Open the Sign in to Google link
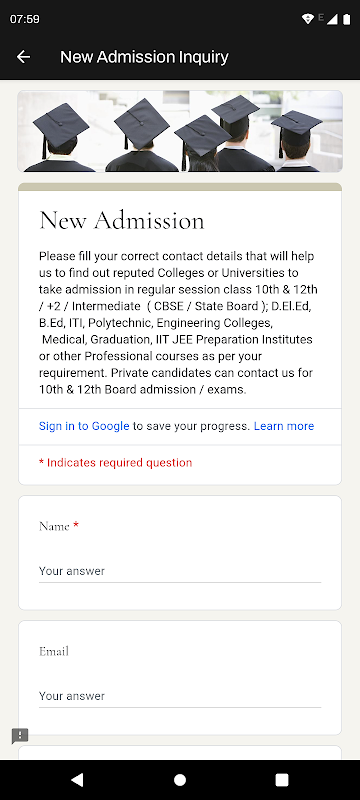The width and height of the screenshot is (360, 800). pyautogui.click(x=84, y=426)
